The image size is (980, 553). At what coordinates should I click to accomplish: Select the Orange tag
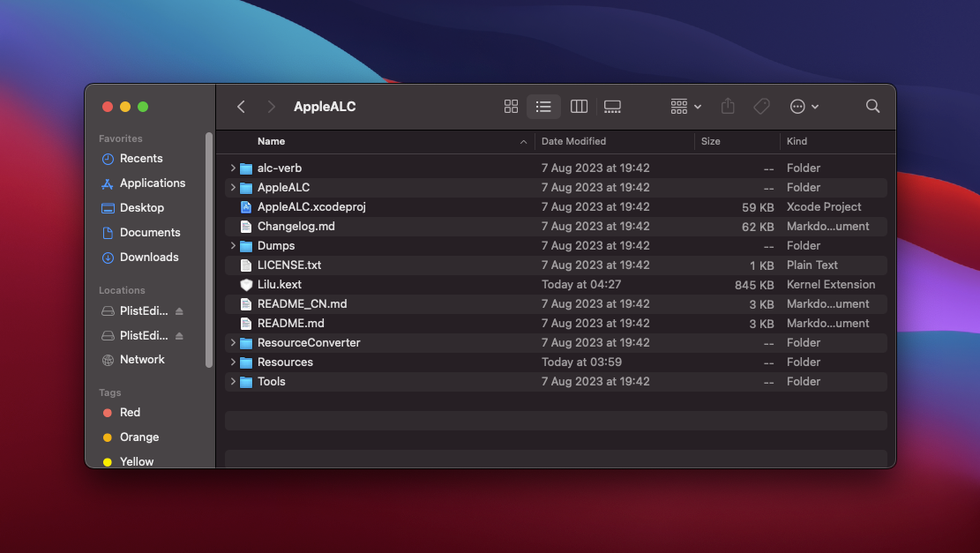coord(139,437)
